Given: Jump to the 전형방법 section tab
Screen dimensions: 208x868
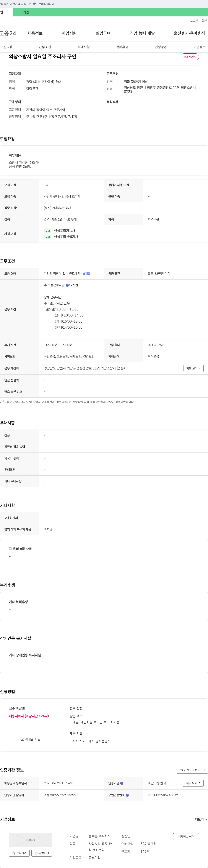Looking at the screenshot, I should [161, 47].
